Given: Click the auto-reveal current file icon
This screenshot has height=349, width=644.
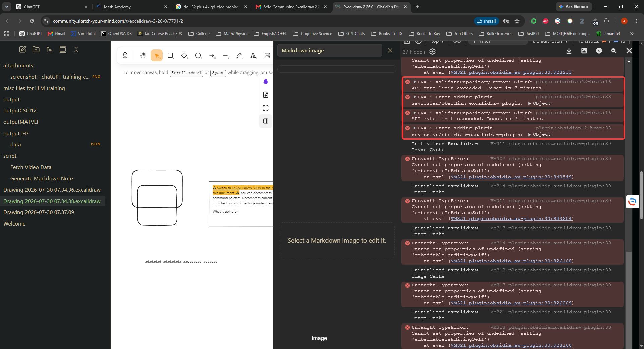Looking at the screenshot, I should pyautogui.click(x=63, y=49).
